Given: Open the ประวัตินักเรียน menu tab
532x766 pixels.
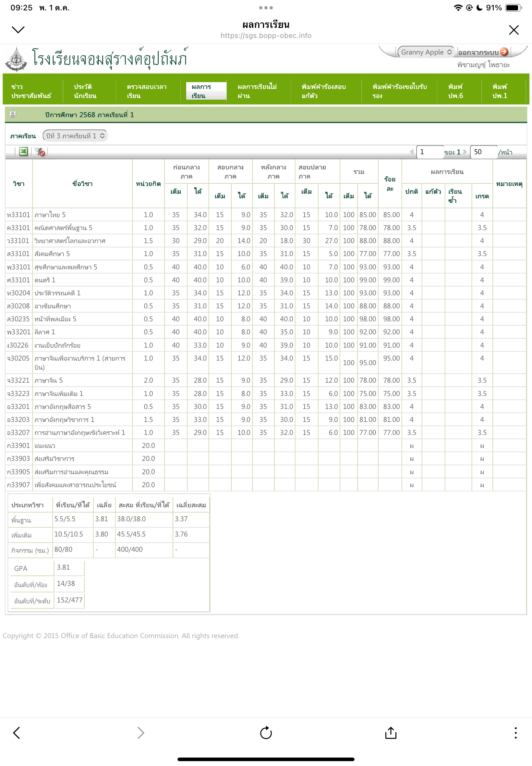Looking at the screenshot, I should tap(85, 91).
